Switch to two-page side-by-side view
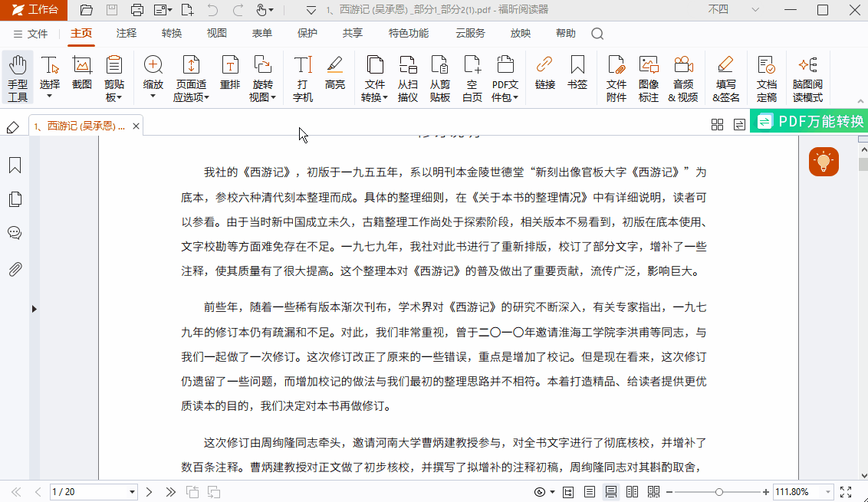 tap(634, 492)
